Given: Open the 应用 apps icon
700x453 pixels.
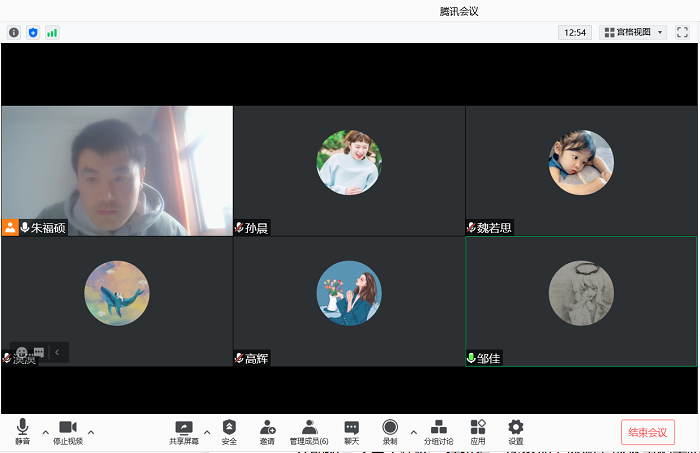Looking at the screenshot, I should (478, 431).
